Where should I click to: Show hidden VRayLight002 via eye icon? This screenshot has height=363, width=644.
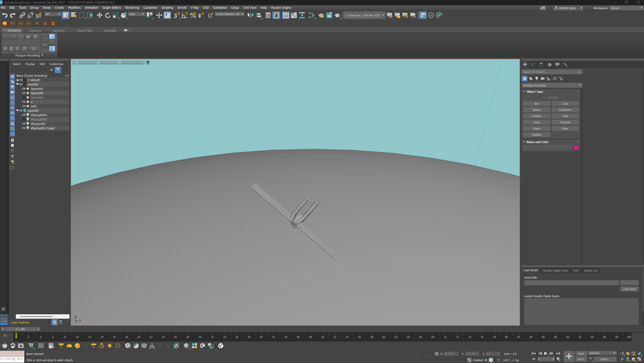click(24, 119)
